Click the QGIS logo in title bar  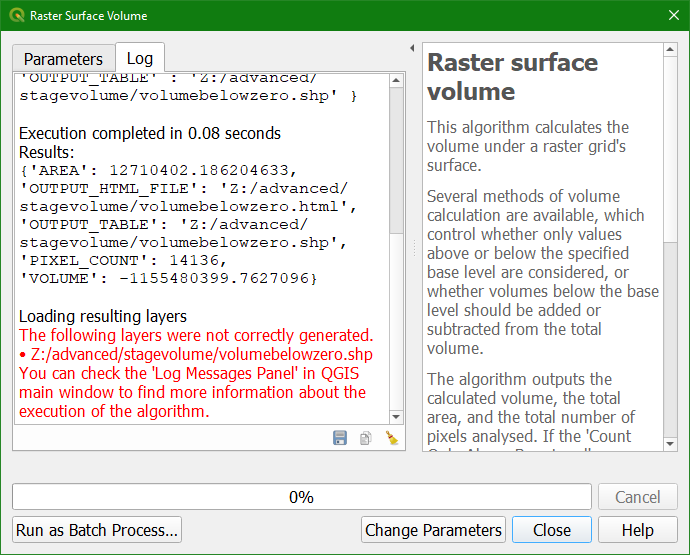tap(16, 16)
